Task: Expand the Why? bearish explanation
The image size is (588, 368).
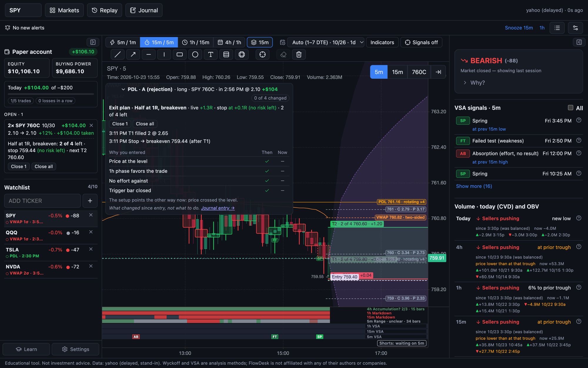Action: pos(474,83)
